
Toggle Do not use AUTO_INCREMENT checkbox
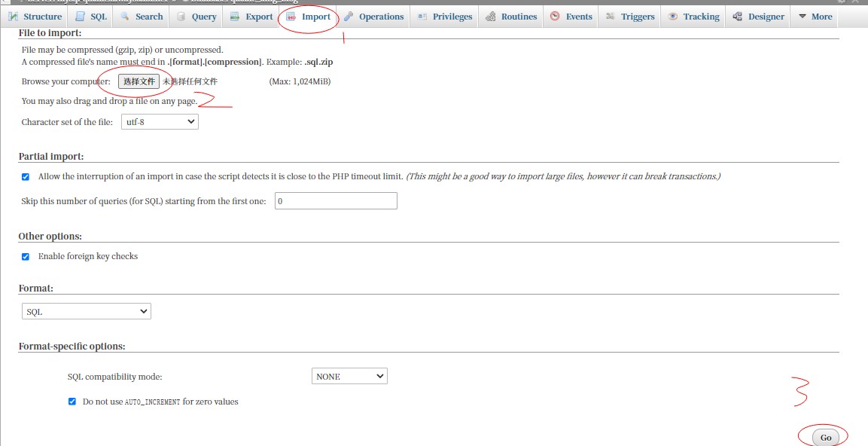click(72, 402)
